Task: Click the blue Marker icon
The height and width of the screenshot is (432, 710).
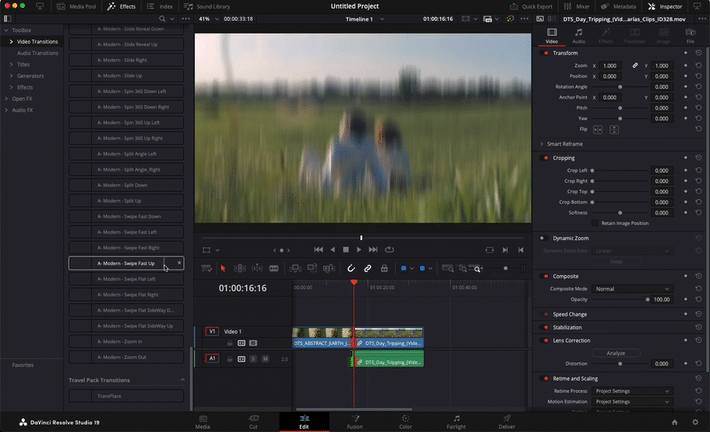Action: tap(422, 269)
